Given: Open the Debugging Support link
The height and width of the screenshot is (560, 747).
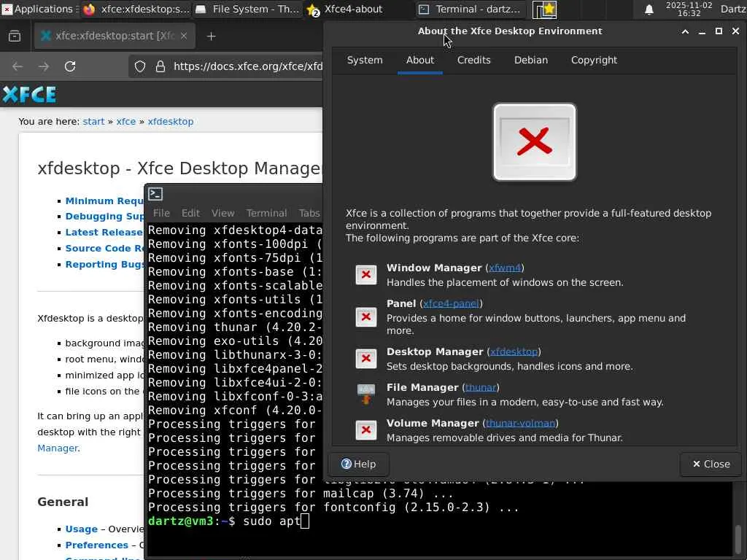Looking at the screenshot, I should point(104,216).
